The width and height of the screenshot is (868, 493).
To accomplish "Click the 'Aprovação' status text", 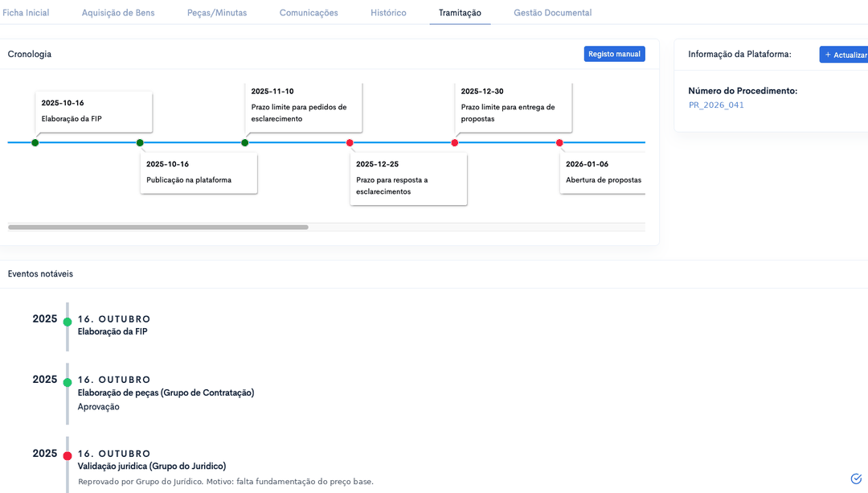I will pos(99,407).
